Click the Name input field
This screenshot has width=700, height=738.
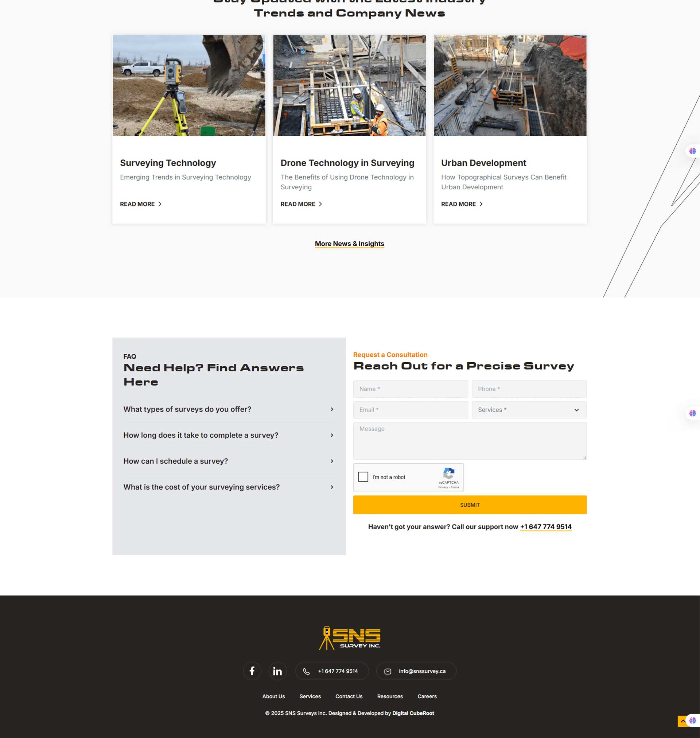tap(411, 389)
